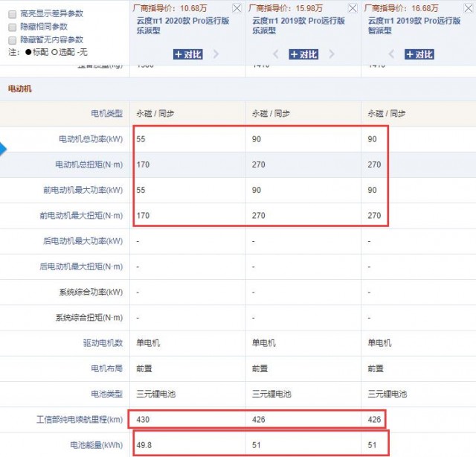
Task: Click the 电池能量(kWh) row label
Action: [97, 445]
